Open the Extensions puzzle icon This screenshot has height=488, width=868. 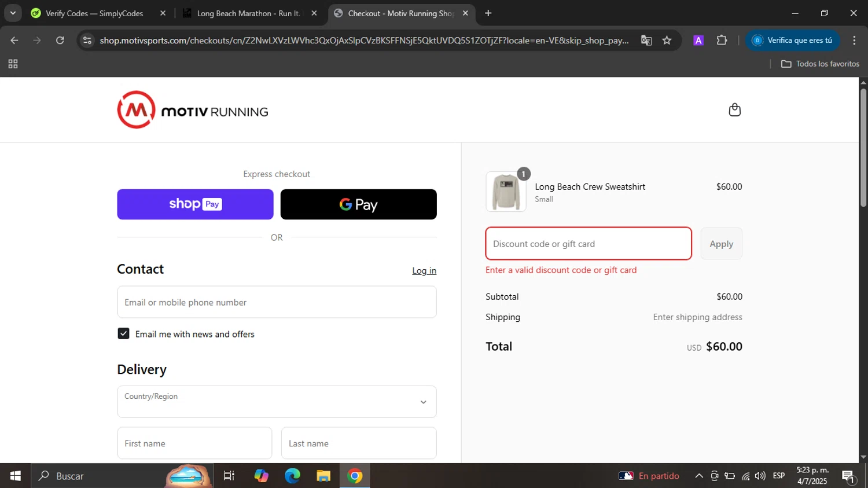pos(722,41)
